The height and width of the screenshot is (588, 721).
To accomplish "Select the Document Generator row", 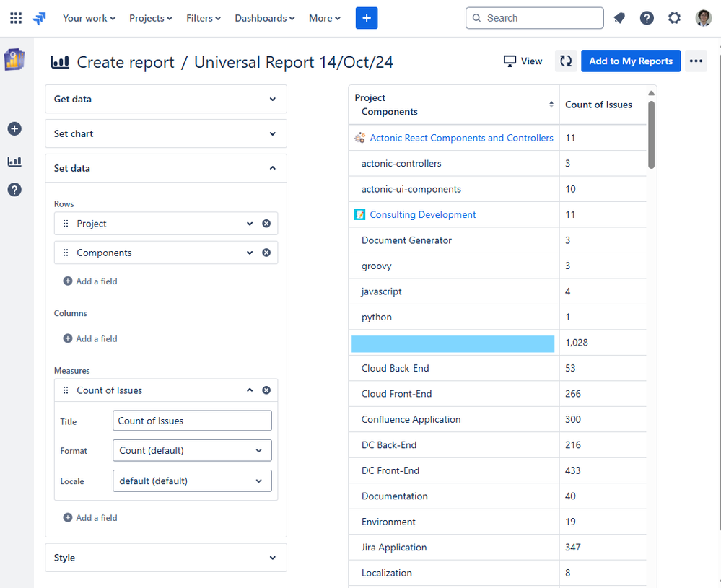I will (497, 240).
